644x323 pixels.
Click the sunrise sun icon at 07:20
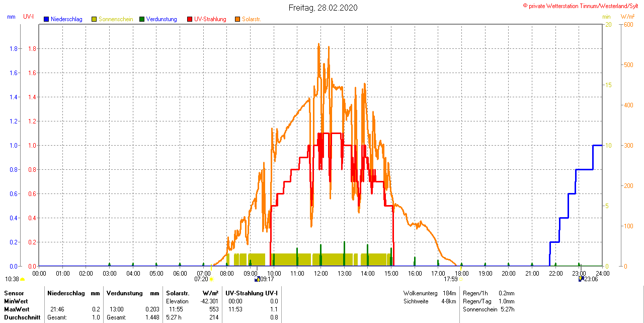[x=211, y=279]
